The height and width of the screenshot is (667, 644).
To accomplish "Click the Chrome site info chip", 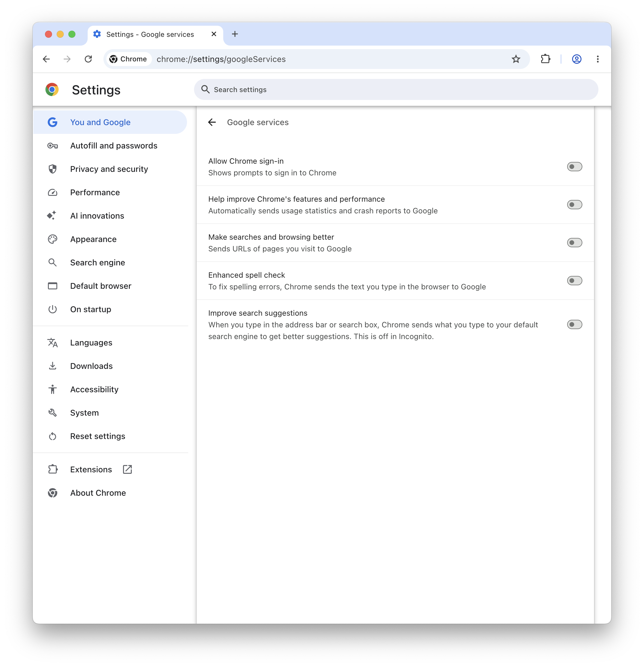I will tap(128, 59).
